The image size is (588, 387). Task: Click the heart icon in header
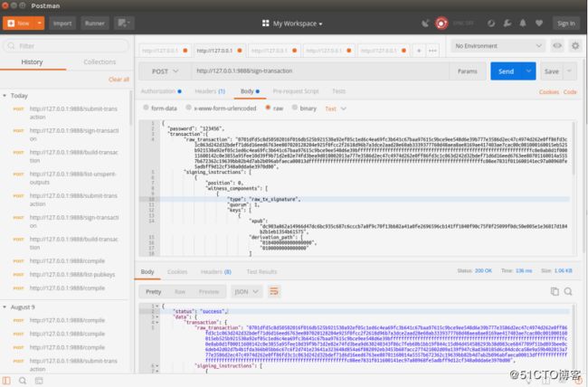(539, 24)
